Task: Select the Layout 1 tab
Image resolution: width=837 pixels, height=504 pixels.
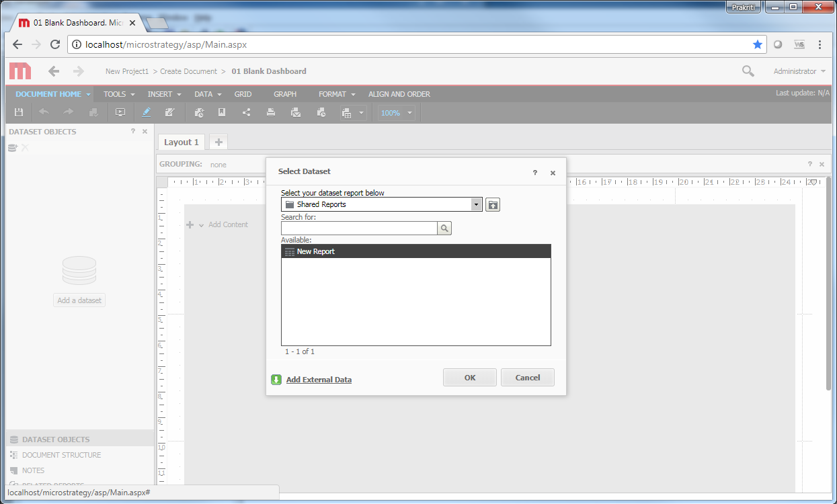Action: coord(182,142)
